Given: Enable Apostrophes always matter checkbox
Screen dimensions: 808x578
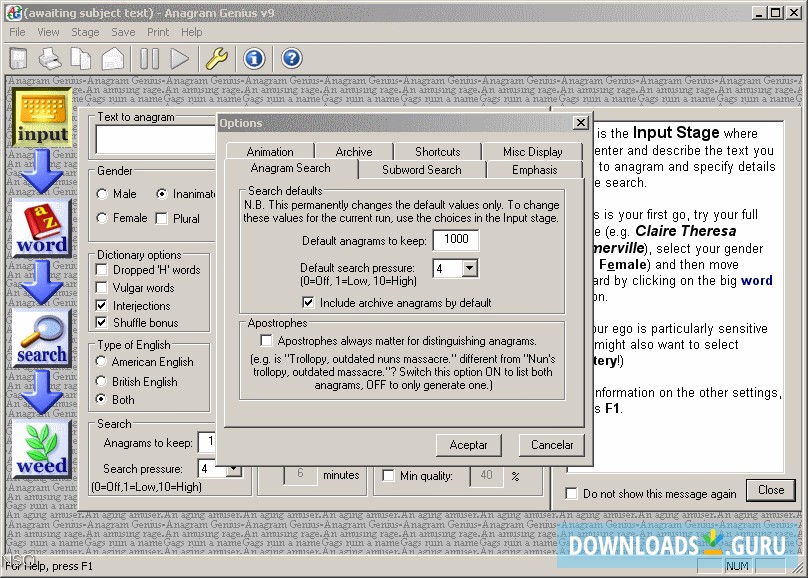Looking at the screenshot, I should (267, 341).
